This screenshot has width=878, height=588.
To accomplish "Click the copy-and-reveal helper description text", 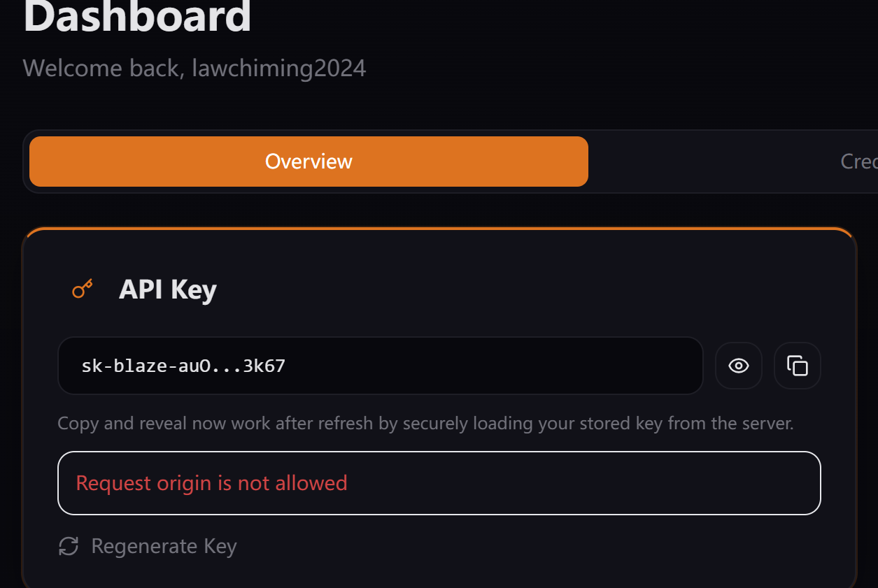I will (425, 424).
